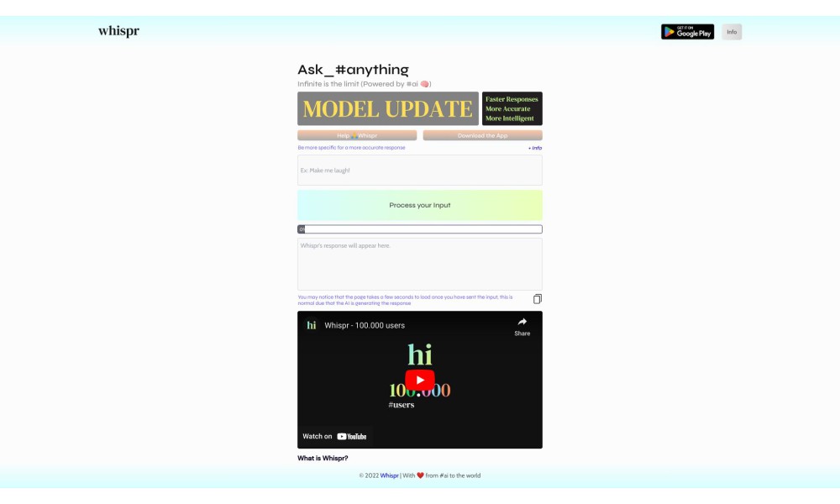Viewport: 840px width, 504px height.
Task: Click the Info button in header
Action: [732, 32]
